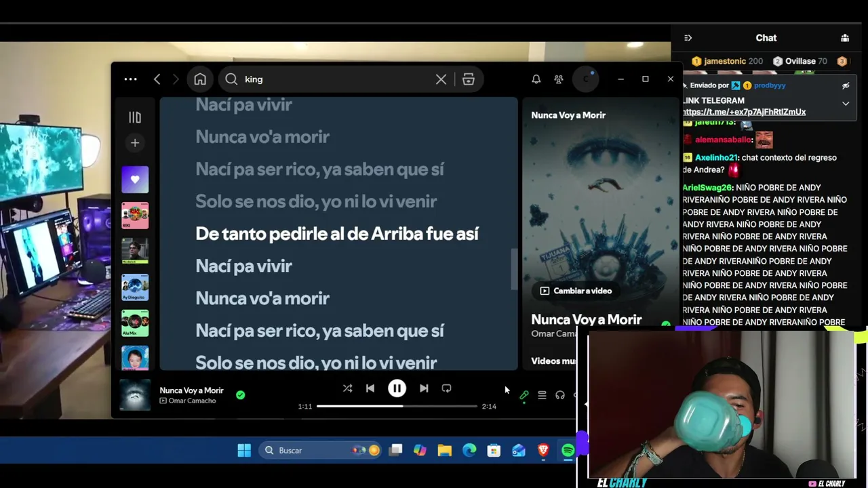This screenshot has width=868, height=488.
Task: Skip to previous track
Action: click(x=370, y=388)
